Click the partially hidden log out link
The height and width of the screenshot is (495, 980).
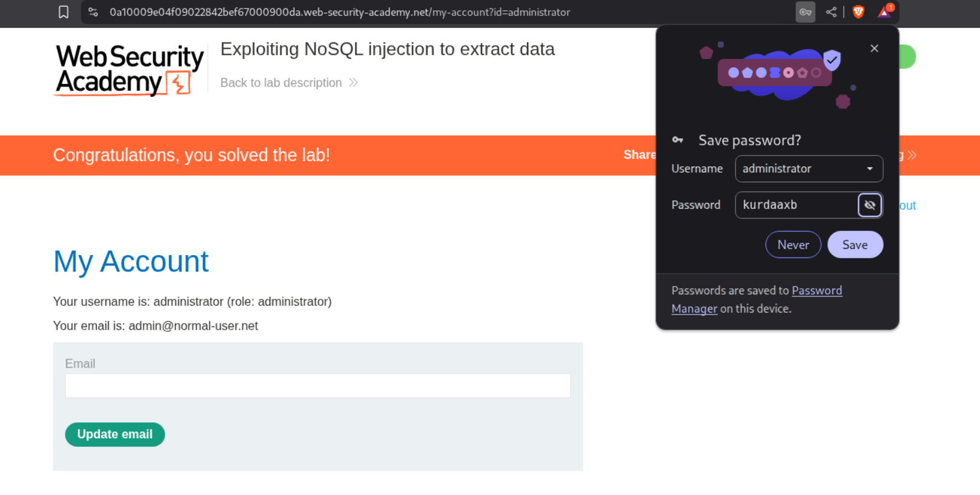coord(907,205)
